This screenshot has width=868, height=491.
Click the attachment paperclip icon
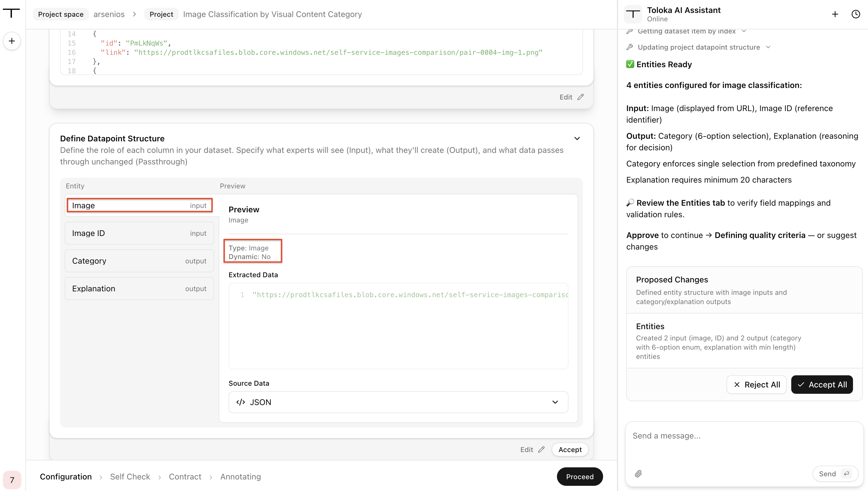[638, 474]
